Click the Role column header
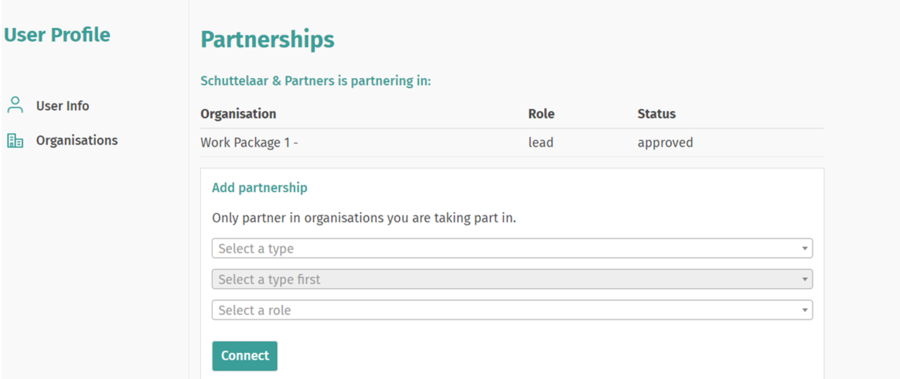 click(541, 114)
